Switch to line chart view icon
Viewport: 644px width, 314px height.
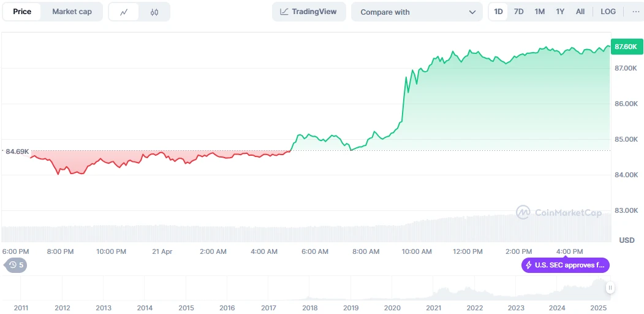coord(124,12)
